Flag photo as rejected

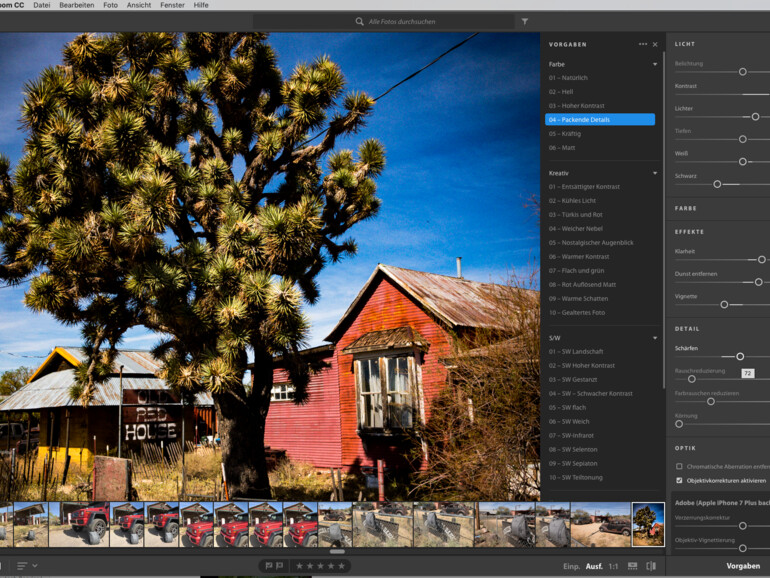(x=279, y=566)
